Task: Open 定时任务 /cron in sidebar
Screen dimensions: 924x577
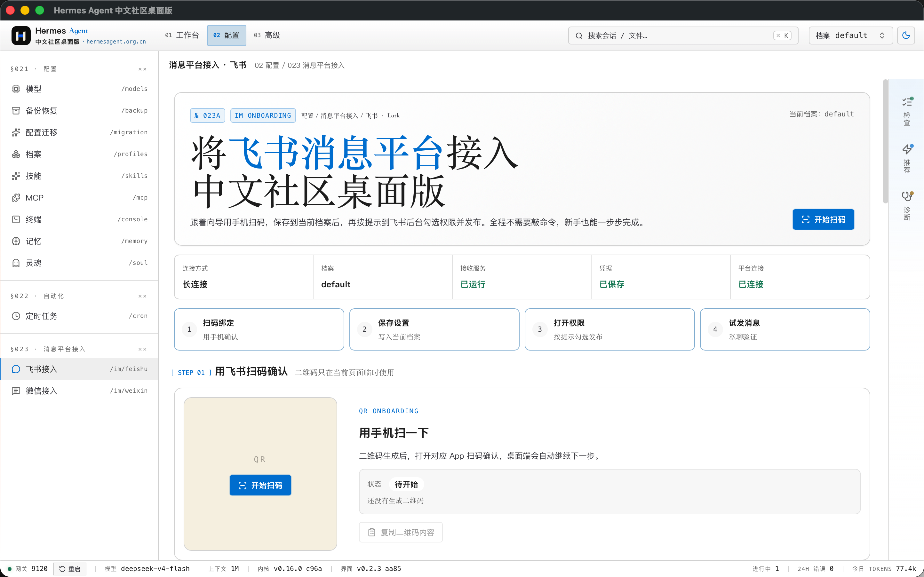Action: coord(79,316)
